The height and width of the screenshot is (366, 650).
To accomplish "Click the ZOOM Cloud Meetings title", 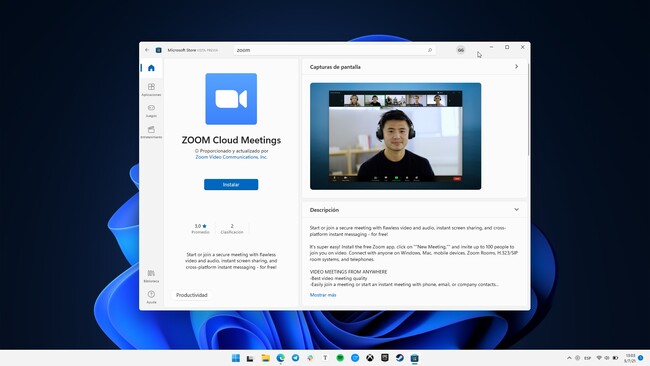I will coord(231,140).
